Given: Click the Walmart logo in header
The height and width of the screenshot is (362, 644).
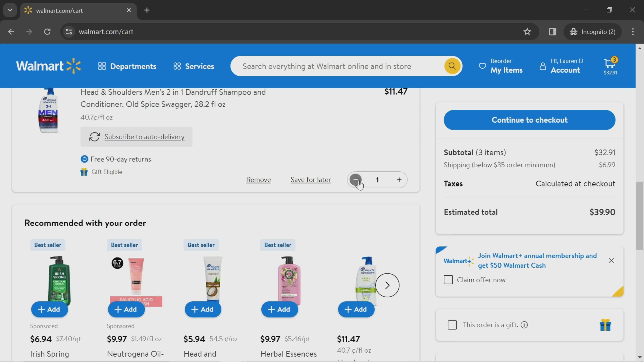Looking at the screenshot, I should (x=48, y=66).
